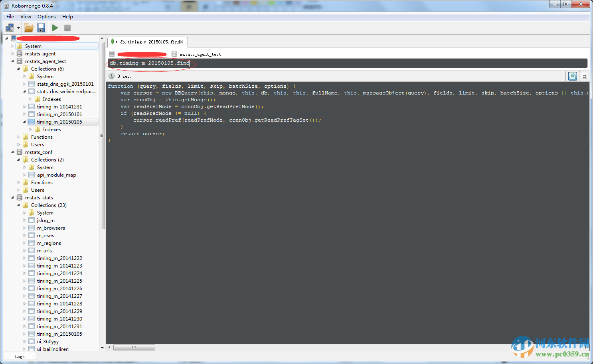Click the api_module_map collection icon
This screenshot has width=593, height=364.
[32, 175]
